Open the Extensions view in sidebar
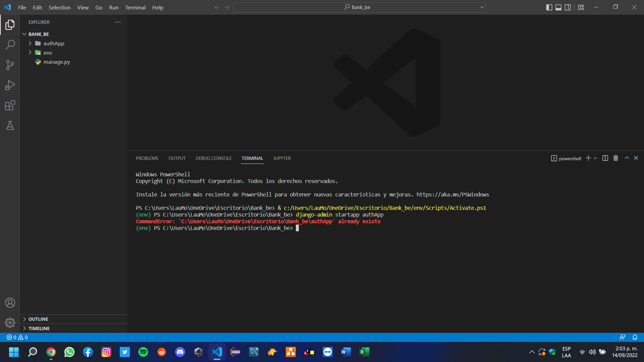The width and height of the screenshot is (644, 362). tap(10, 105)
